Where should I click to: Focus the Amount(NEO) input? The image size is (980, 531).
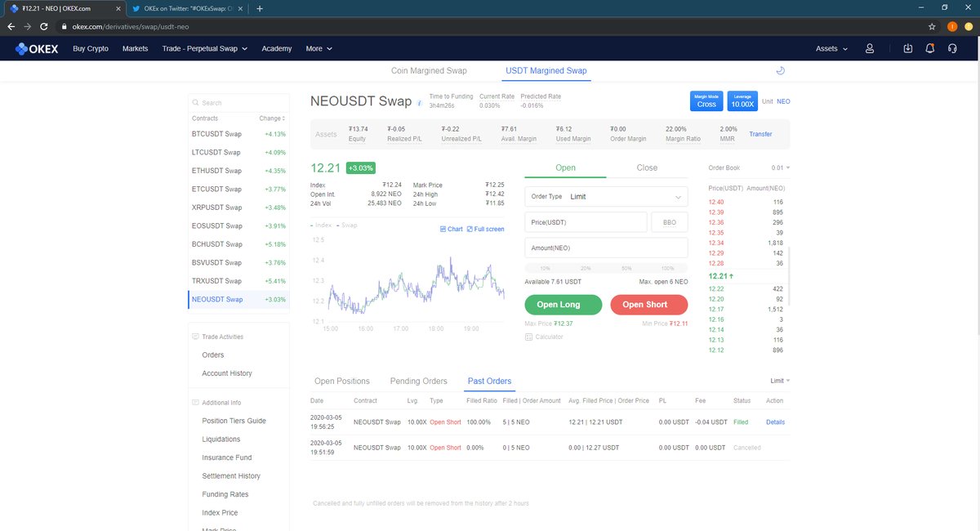[606, 248]
